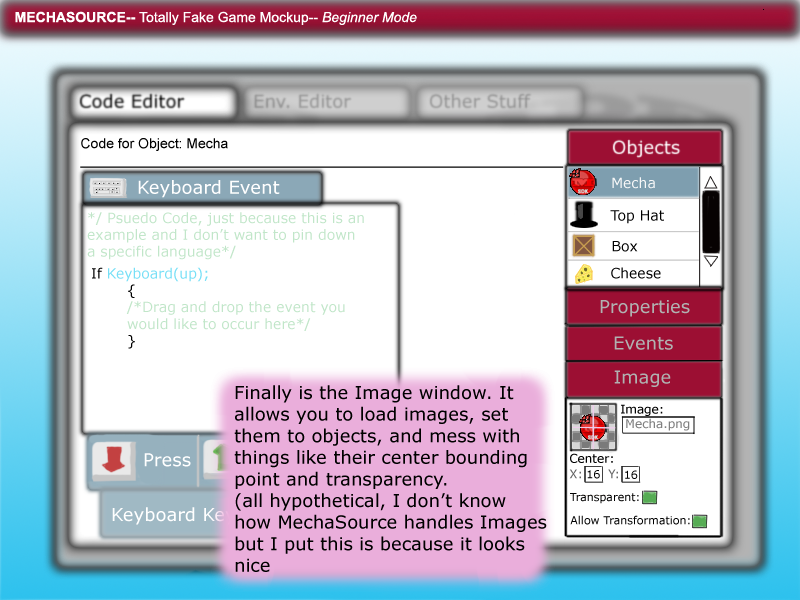Click the red down-arrow Press icon
Viewport: 800px width, 600px height.
[x=114, y=459]
